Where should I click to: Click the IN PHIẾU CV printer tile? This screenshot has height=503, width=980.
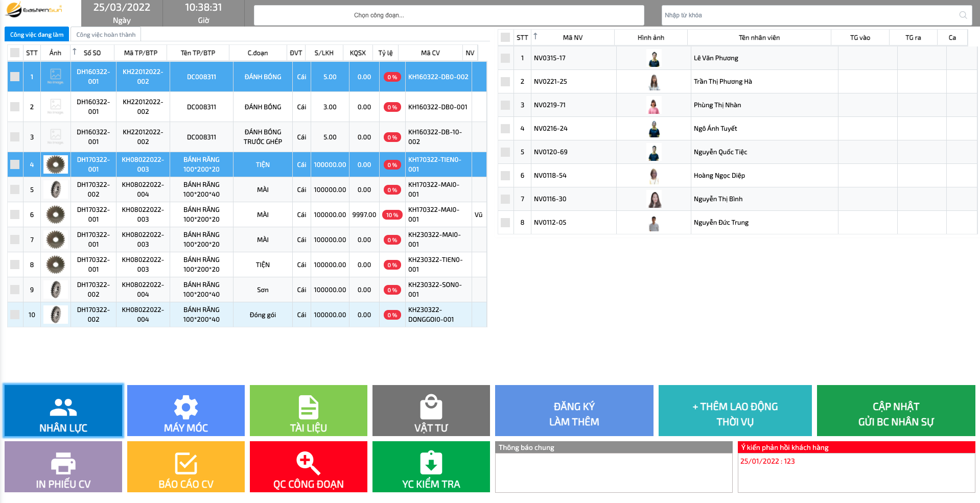[63, 467]
